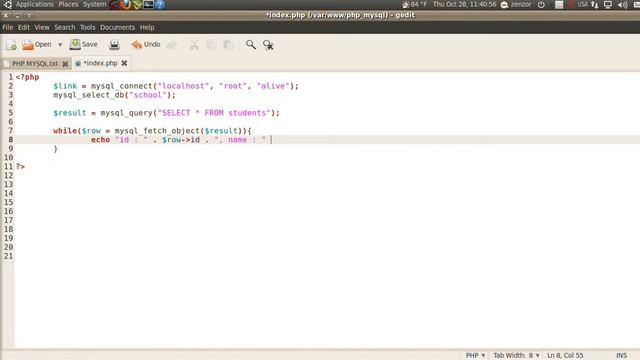Click line number 21 in the gutter
The height and width of the screenshot is (360, 640).
(8, 256)
